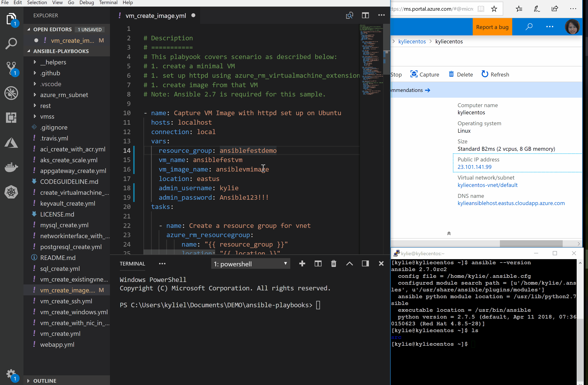Viewport: 588px width, 385px height.
Task: Open the kyliecentos-vnet/default link
Action: click(488, 185)
